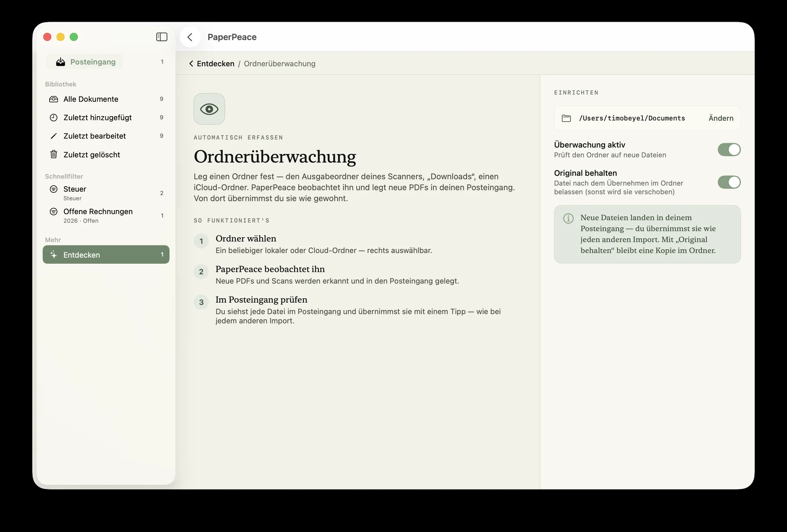This screenshot has width=787, height=532.
Task: Click the Entdecken count badge 1
Action: coord(162,255)
